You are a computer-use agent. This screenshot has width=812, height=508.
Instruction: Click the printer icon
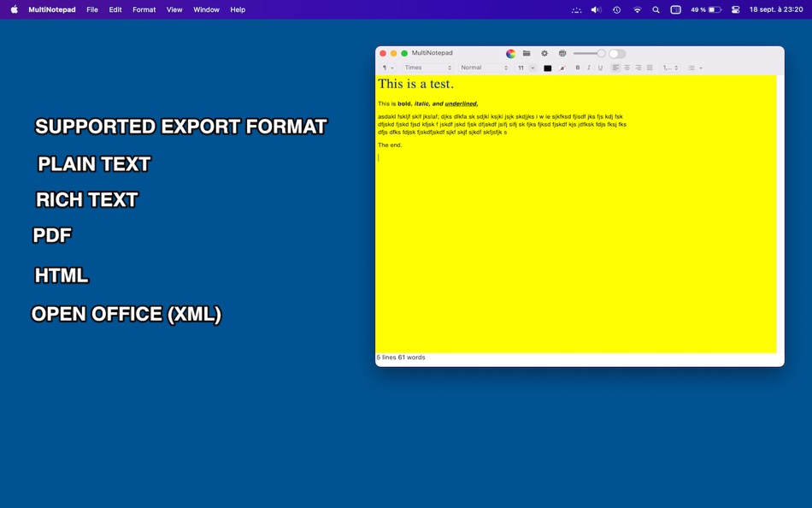(562, 53)
